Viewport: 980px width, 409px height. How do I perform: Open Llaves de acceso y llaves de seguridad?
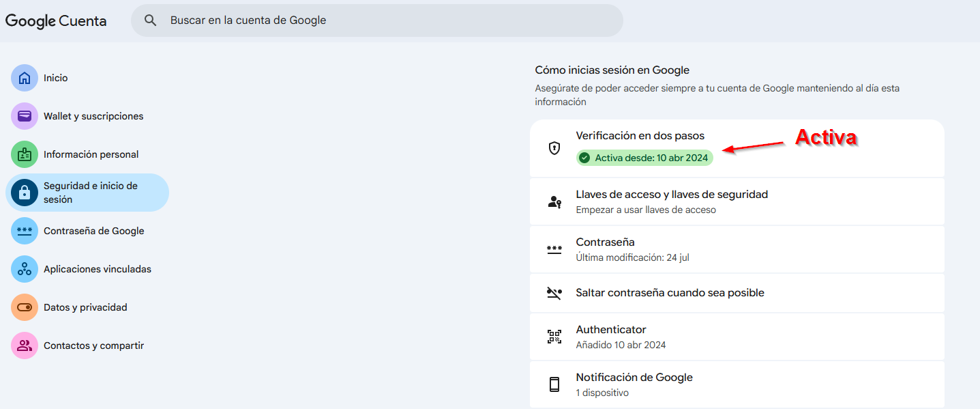click(x=737, y=201)
